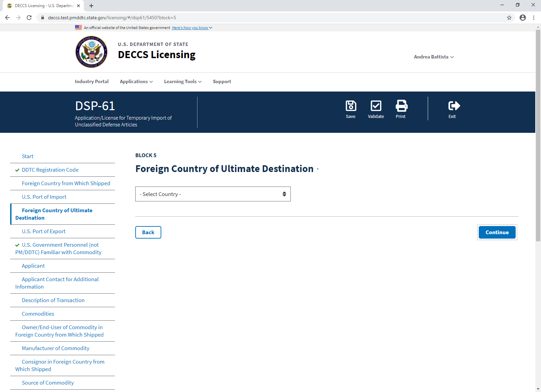View site security lock icon
Image resolution: width=541 pixels, height=392 pixels.
(43, 18)
